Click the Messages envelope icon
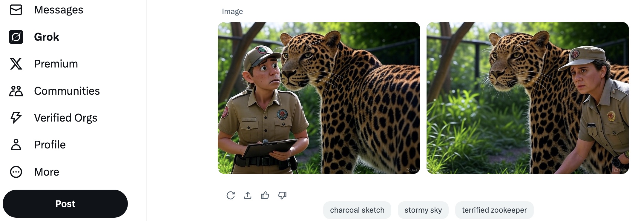644x221 pixels. click(x=16, y=10)
